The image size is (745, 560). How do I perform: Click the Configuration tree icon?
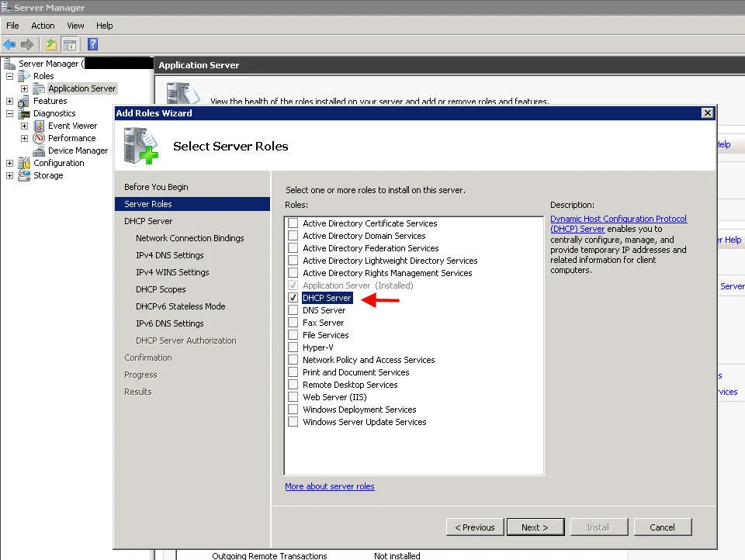pos(24,163)
